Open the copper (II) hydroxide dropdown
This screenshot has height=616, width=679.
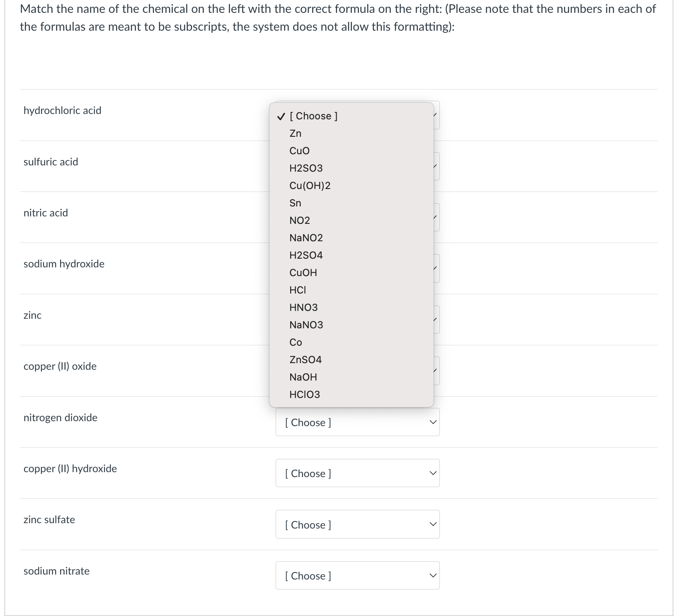(357, 473)
